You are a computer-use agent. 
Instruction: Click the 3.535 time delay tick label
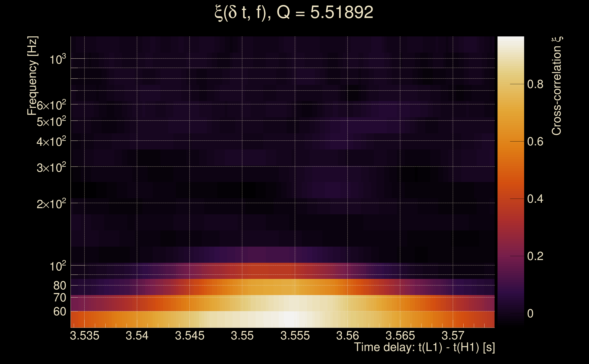[x=84, y=336]
